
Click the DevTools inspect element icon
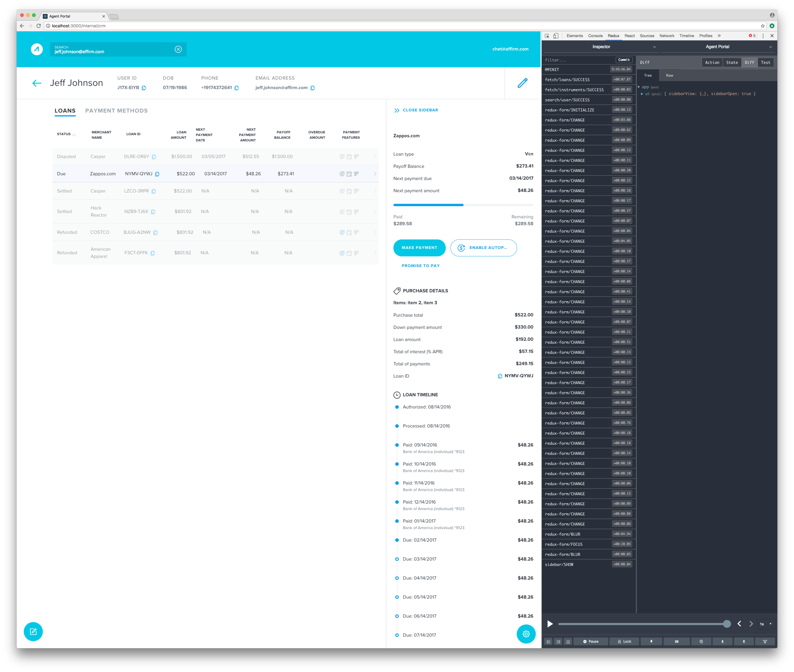[547, 36]
